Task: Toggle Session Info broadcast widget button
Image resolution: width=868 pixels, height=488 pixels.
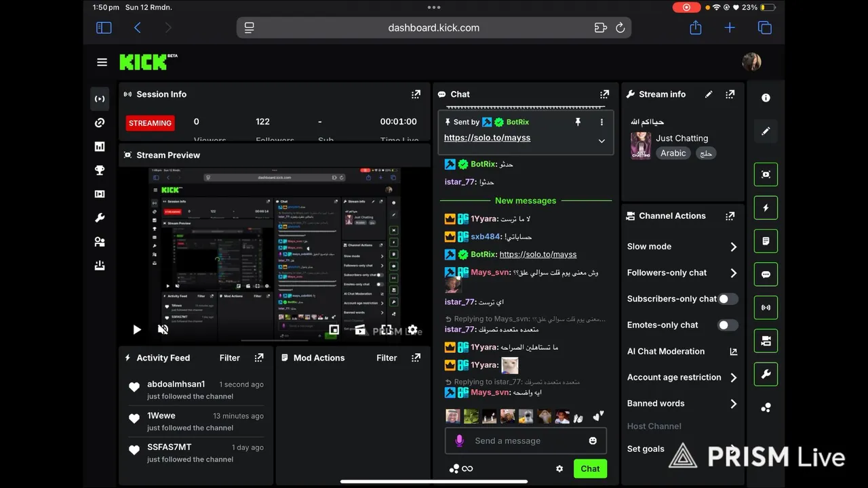Action: (766, 308)
